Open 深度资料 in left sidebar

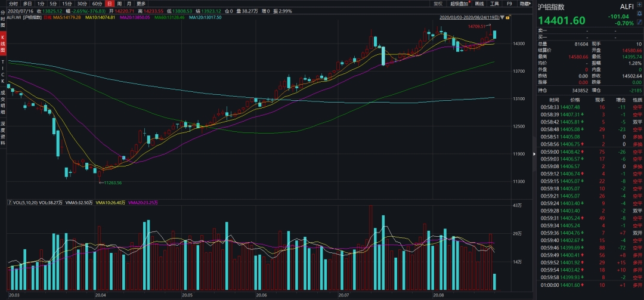3,133
